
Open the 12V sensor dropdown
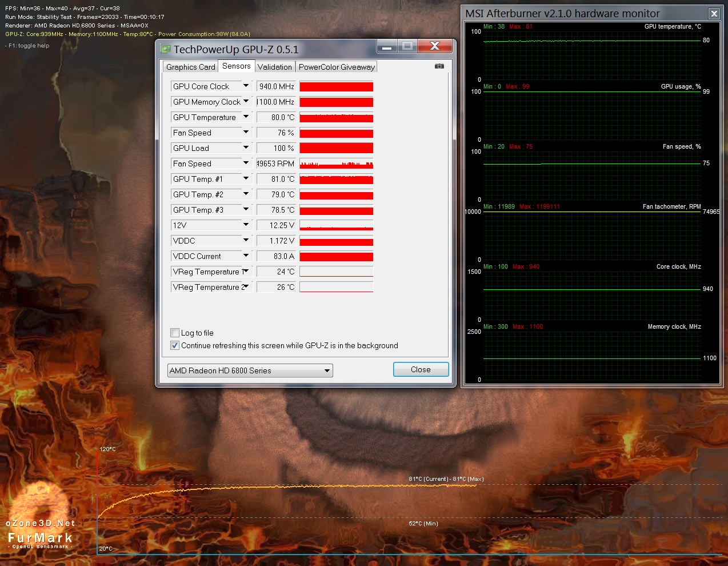pyautogui.click(x=246, y=225)
